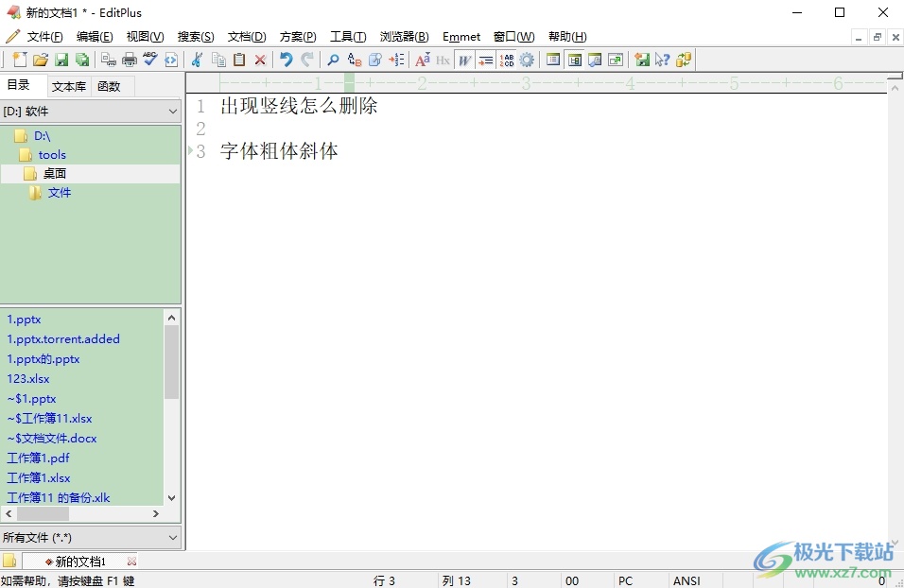Click the Go to Line icon
Image resolution: width=904 pixels, height=588 pixels.
(x=396, y=60)
